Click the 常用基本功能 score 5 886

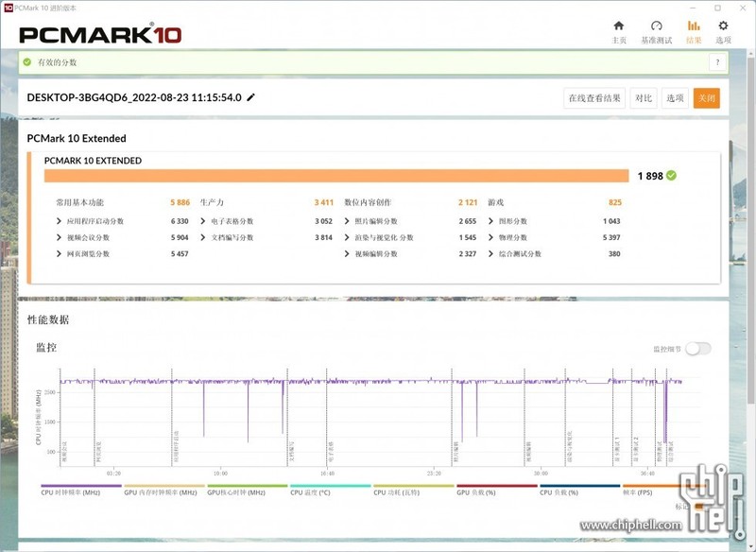click(180, 202)
